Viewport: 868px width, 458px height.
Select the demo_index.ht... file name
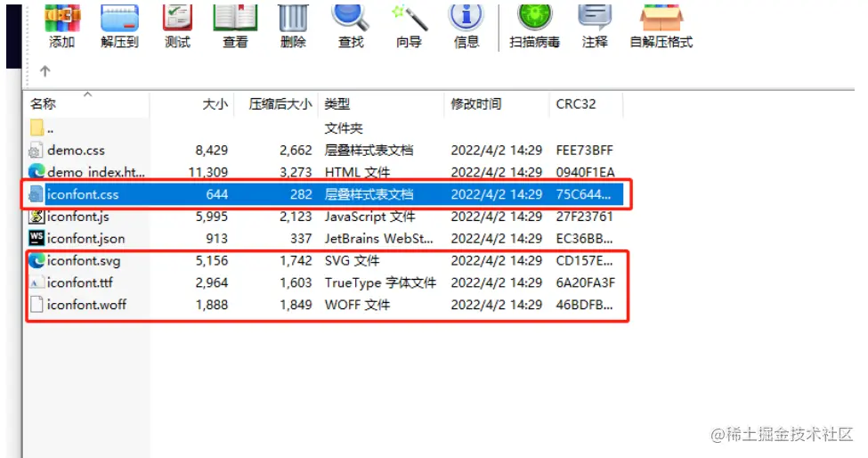coord(96,172)
